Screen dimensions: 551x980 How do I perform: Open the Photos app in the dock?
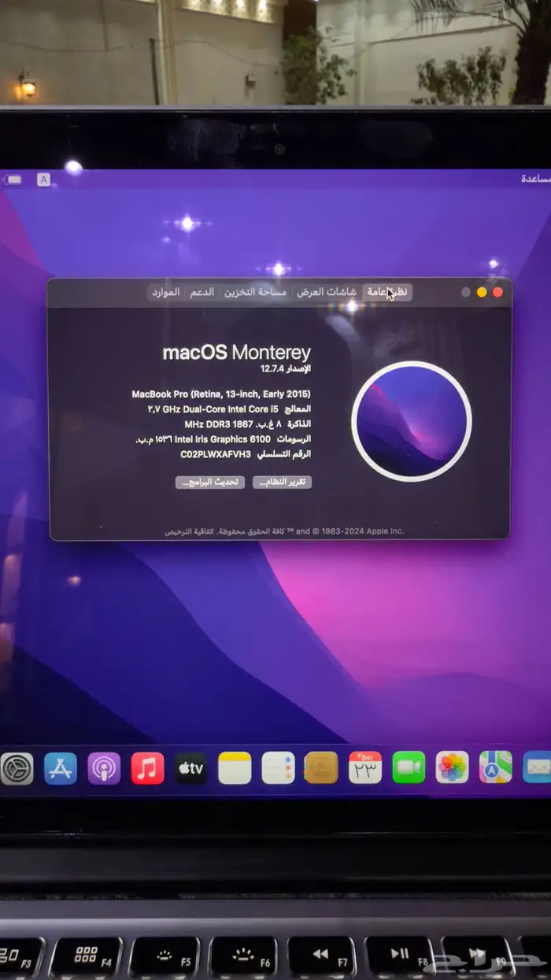point(453,767)
